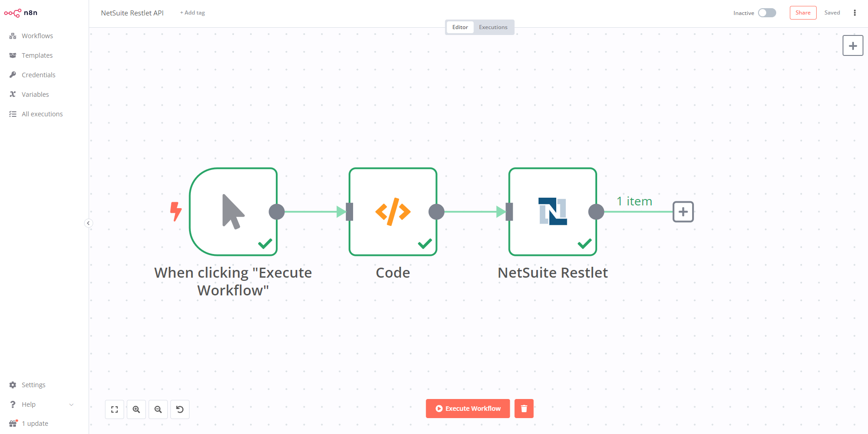Click the NetSuite Restlet output connector dot

(596, 212)
